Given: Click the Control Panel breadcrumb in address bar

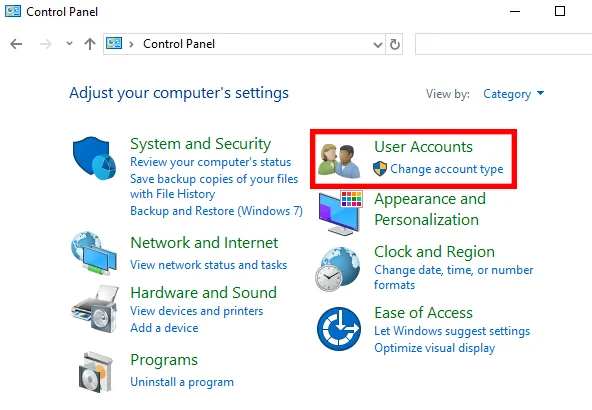Looking at the screenshot, I should (179, 44).
